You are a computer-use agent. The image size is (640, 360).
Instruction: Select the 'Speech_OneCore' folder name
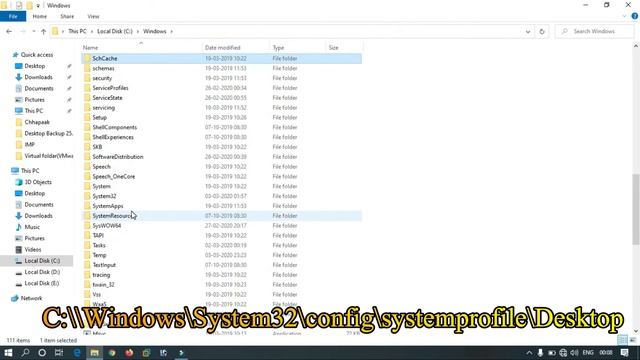click(113, 176)
